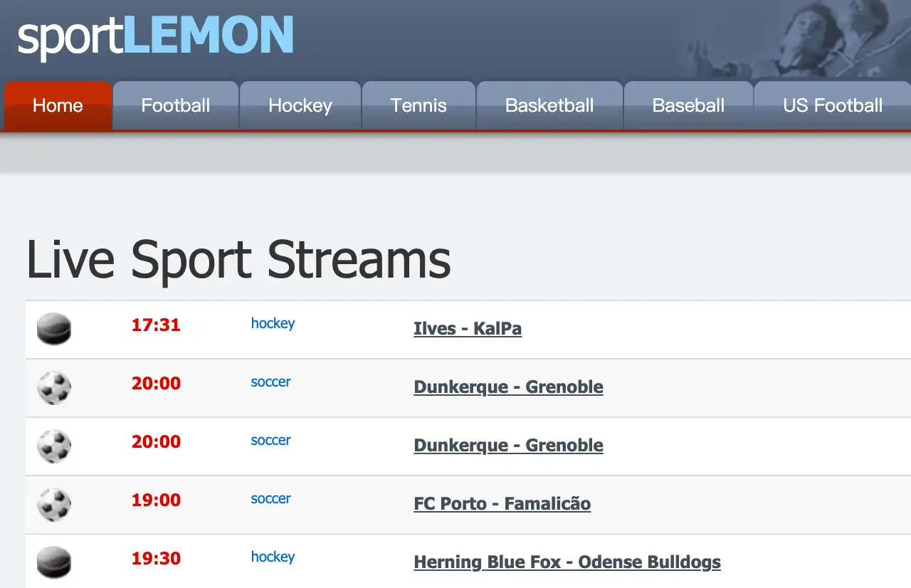This screenshot has height=588, width=911.
Task: Click the soccer ball icon in the second Dunkerque - Grenoble row
Action: pyautogui.click(x=54, y=446)
